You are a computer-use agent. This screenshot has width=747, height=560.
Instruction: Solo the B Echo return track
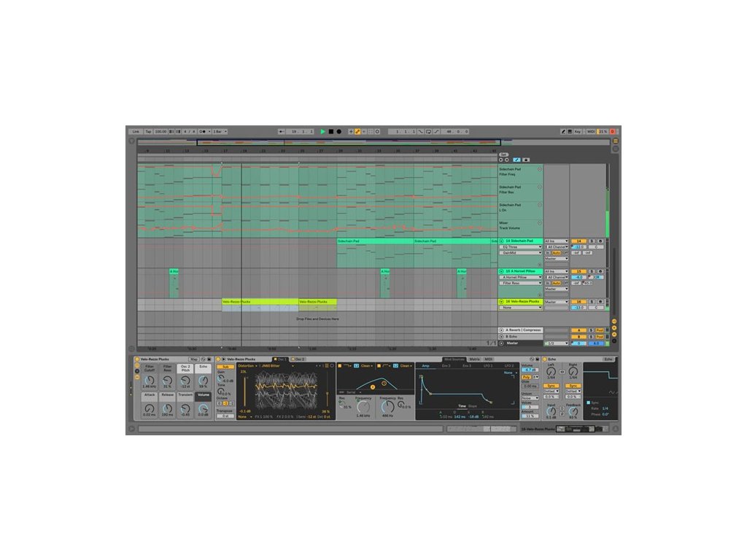[x=592, y=337]
